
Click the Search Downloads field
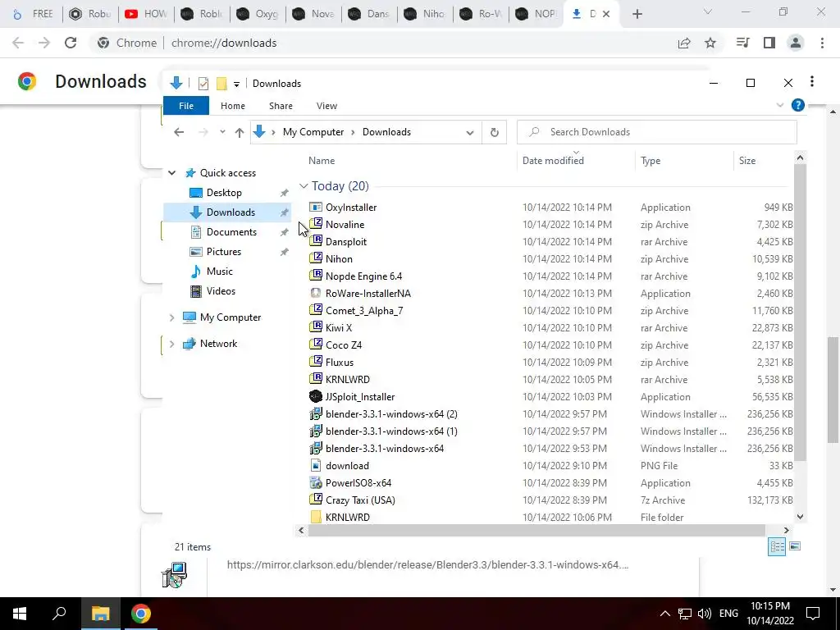click(657, 132)
